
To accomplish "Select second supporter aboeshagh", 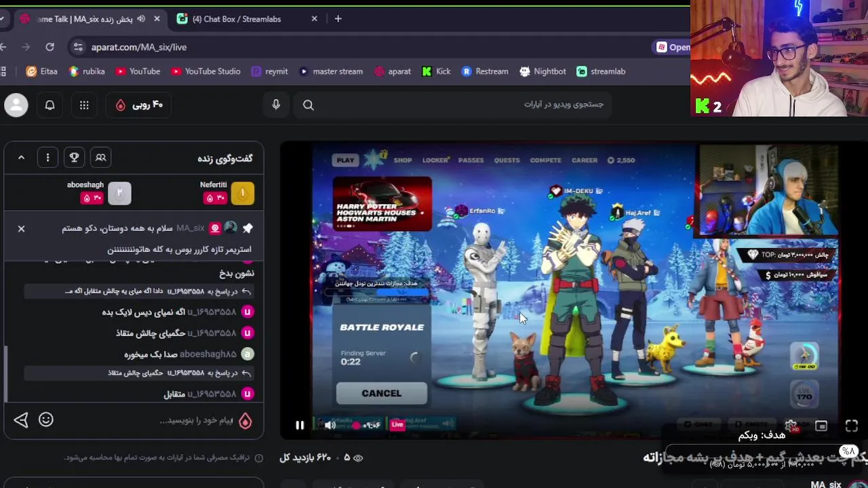I will coord(99,192).
